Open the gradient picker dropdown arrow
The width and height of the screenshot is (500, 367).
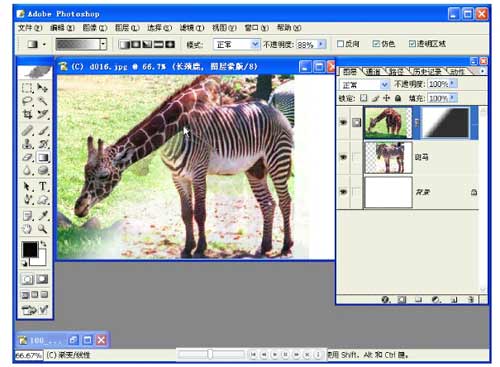point(103,44)
